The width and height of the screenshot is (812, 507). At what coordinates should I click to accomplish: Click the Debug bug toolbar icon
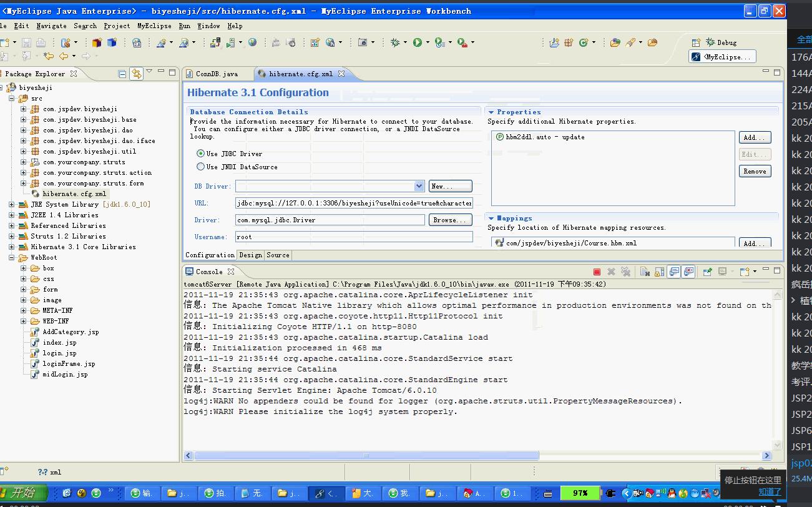point(395,42)
